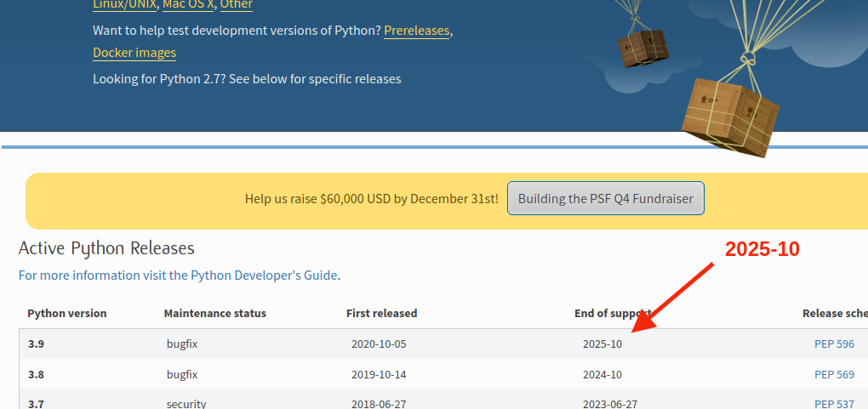Viewport: 868px width, 409px height.
Task: Select the Maintenance status column header
Action: pos(214,313)
